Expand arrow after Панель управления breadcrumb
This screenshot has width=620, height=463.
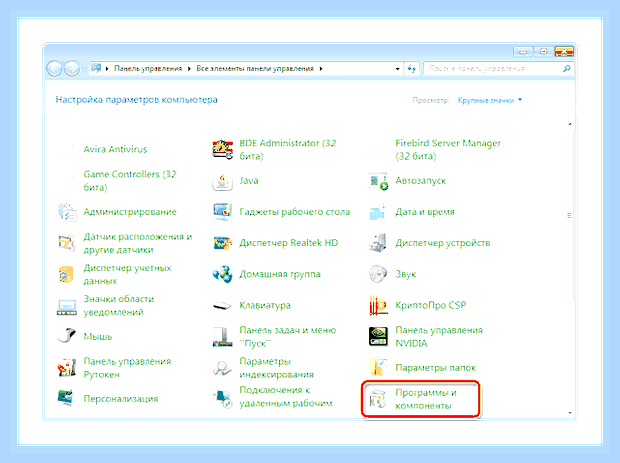(189, 69)
